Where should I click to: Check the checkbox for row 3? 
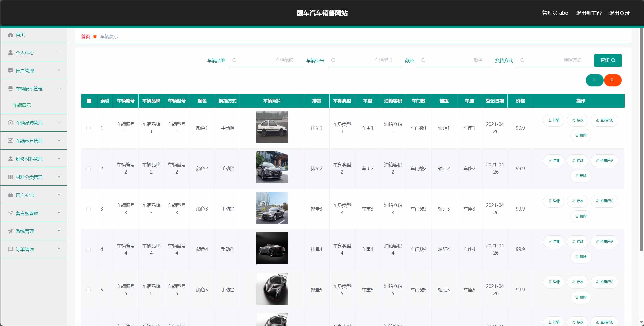pos(89,209)
